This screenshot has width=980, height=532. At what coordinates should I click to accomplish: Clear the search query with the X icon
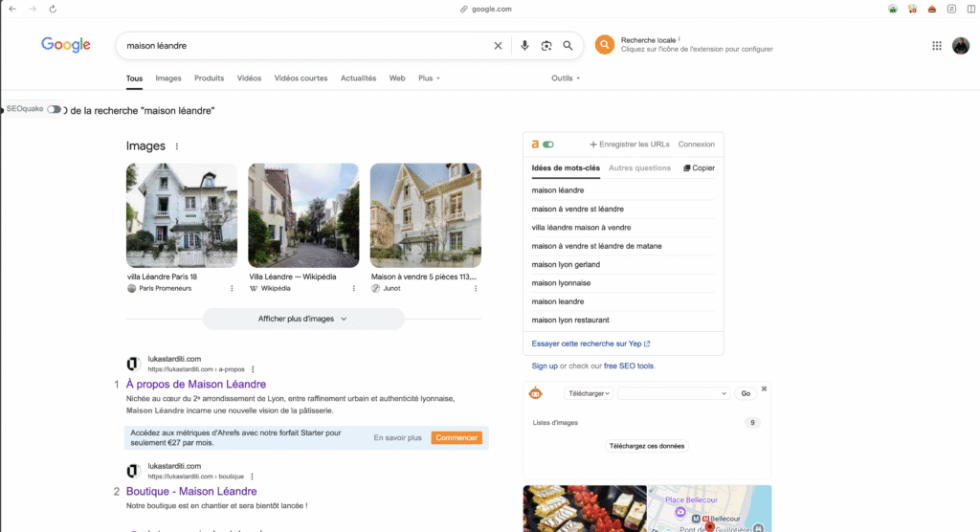coord(498,46)
